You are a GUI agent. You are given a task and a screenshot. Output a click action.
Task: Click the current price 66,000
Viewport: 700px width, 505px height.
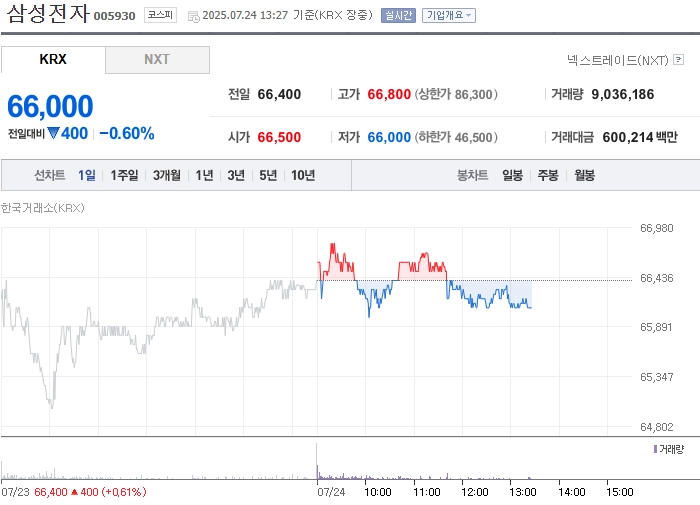pos(50,107)
